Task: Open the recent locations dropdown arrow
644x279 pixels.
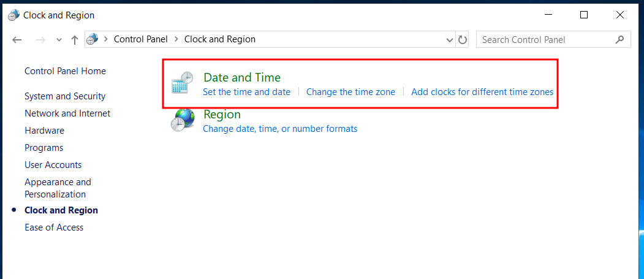Action: [59, 40]
